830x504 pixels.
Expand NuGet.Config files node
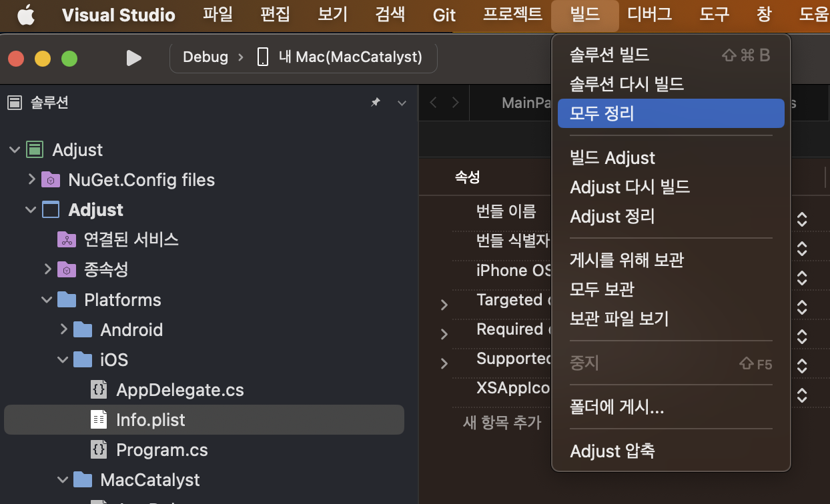(x=31, y=179)
